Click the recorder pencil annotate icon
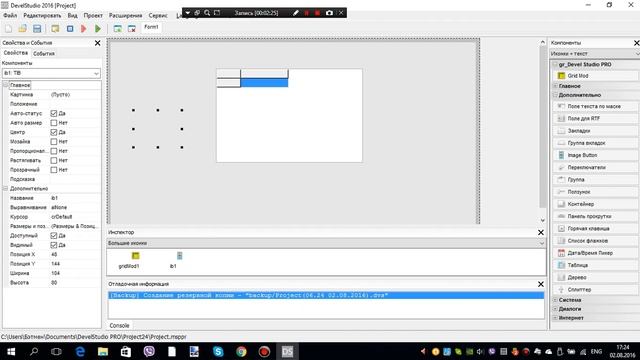Image resolution: width=640 pixels, height=360 pixels. (x=296, y=13)
